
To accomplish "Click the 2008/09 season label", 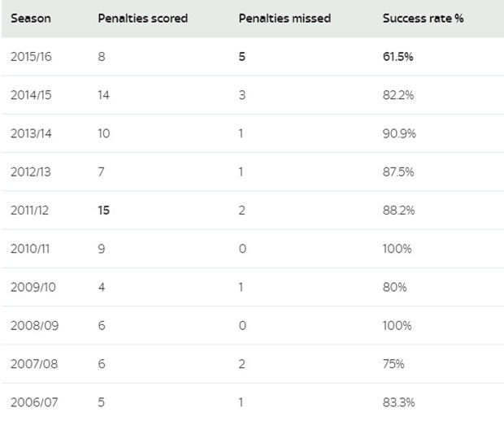I will tap(33, 325).
